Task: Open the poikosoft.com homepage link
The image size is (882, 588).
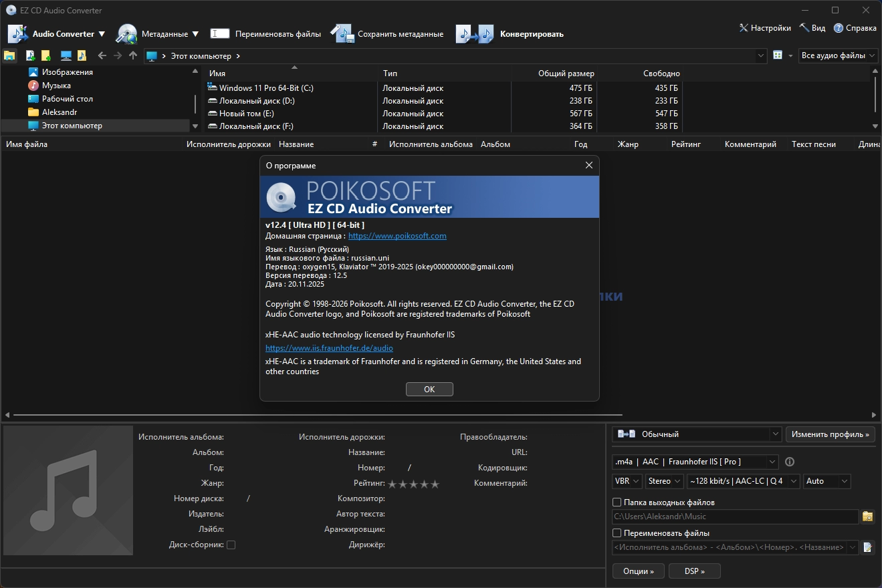Action: (397, 236)
